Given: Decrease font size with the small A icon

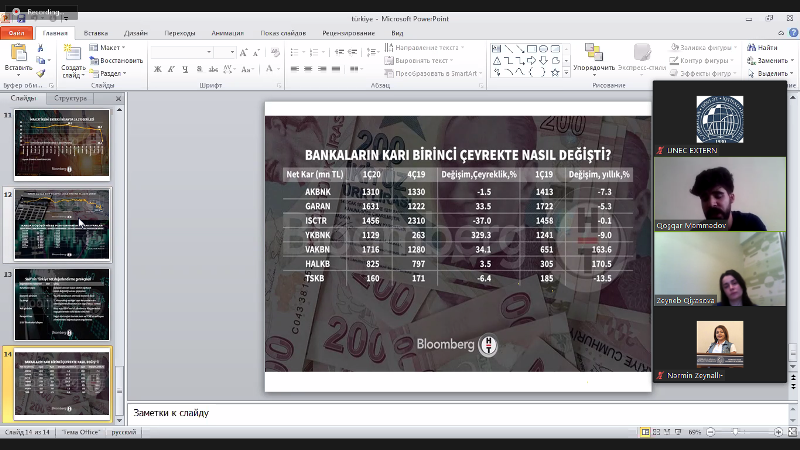Looking at the screenshot, I should [x=256, y=53].
